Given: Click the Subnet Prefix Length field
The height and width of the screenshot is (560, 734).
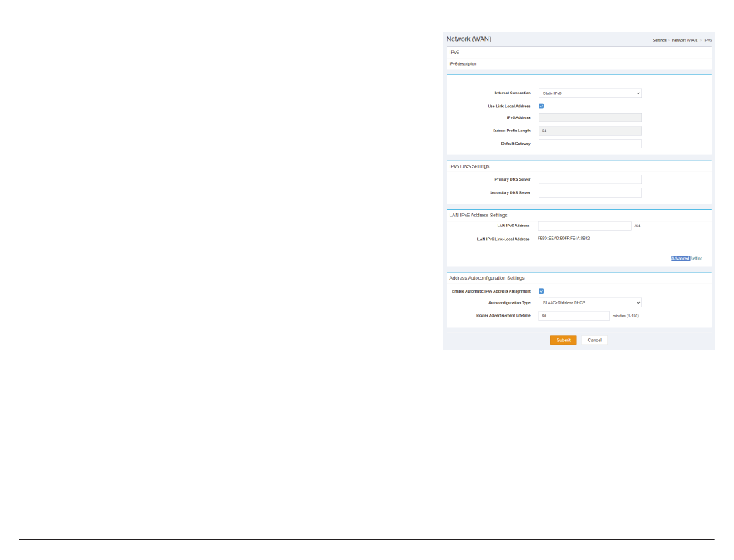Looking at the screenshot, I should (x=590, y=131).
